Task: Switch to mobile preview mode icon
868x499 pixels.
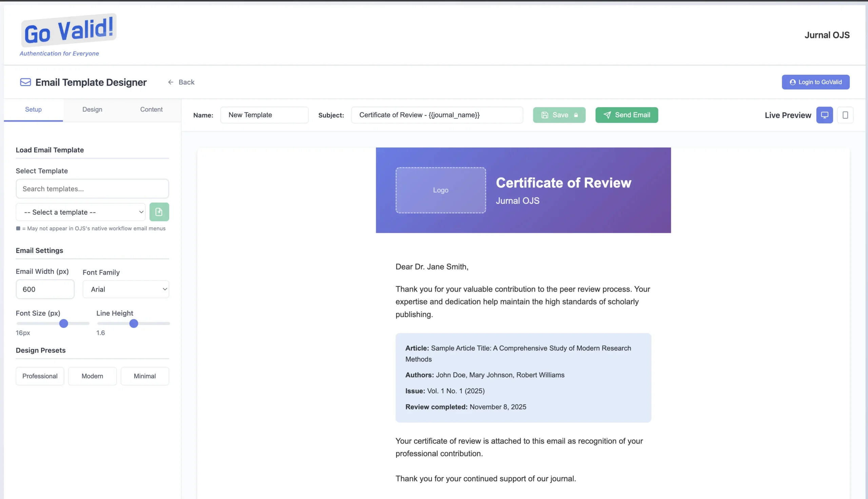Action: pyautogui.click(x=845, y=115)
